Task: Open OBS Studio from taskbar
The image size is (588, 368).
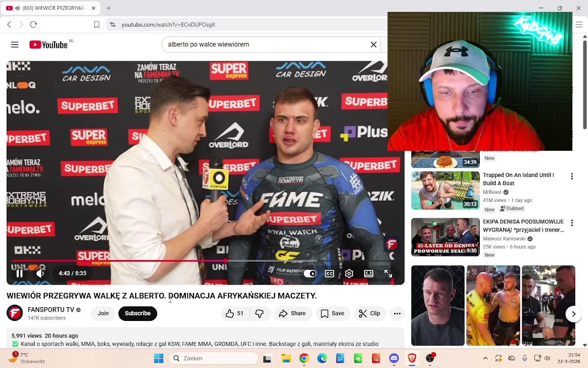Action: click(430, 358)
